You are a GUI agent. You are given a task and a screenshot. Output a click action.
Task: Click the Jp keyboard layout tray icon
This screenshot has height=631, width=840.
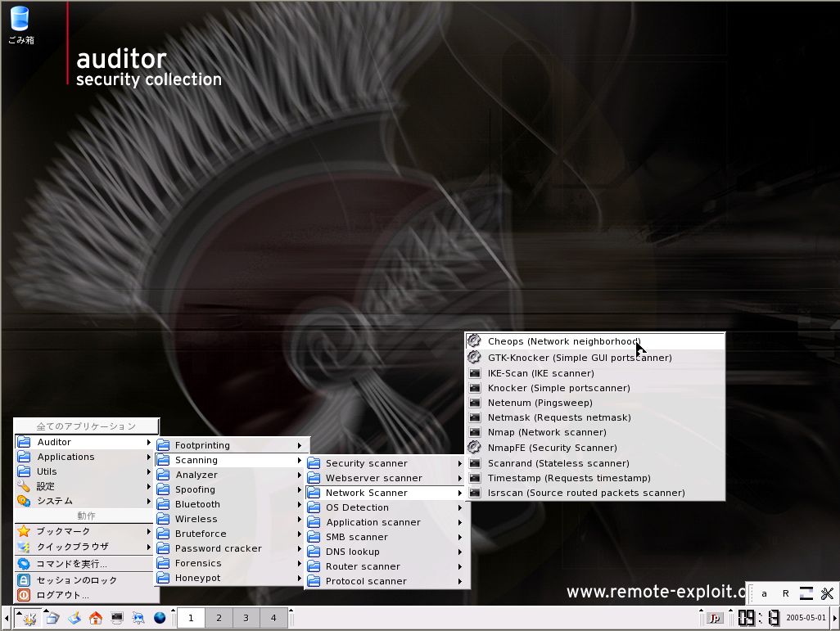click(714, 619)
